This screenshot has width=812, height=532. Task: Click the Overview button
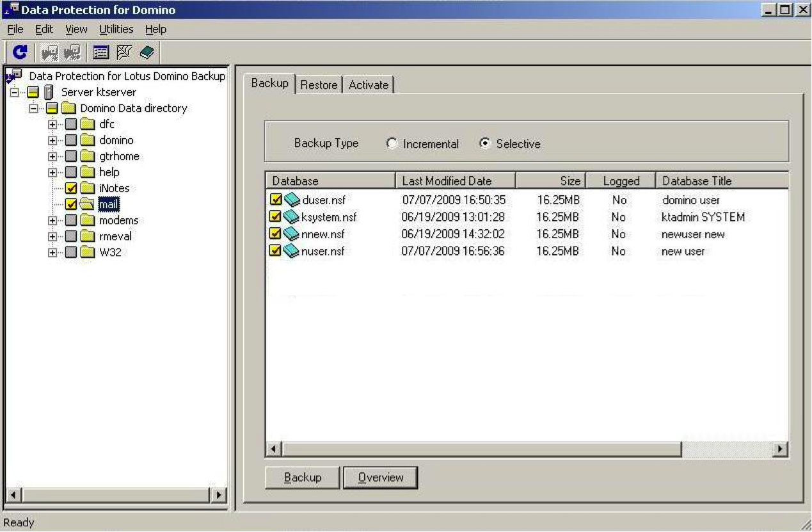click(x=381, y=478)
